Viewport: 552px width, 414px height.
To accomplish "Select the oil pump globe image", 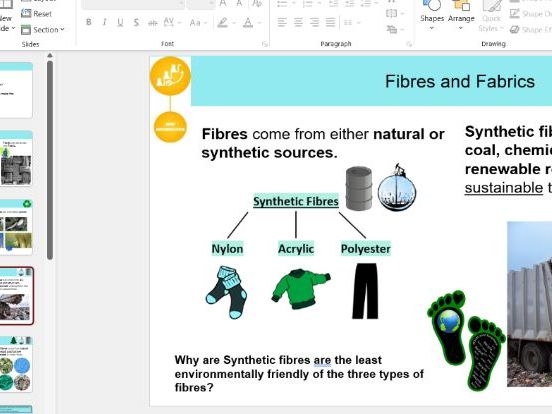I will (x=397, y=188).
